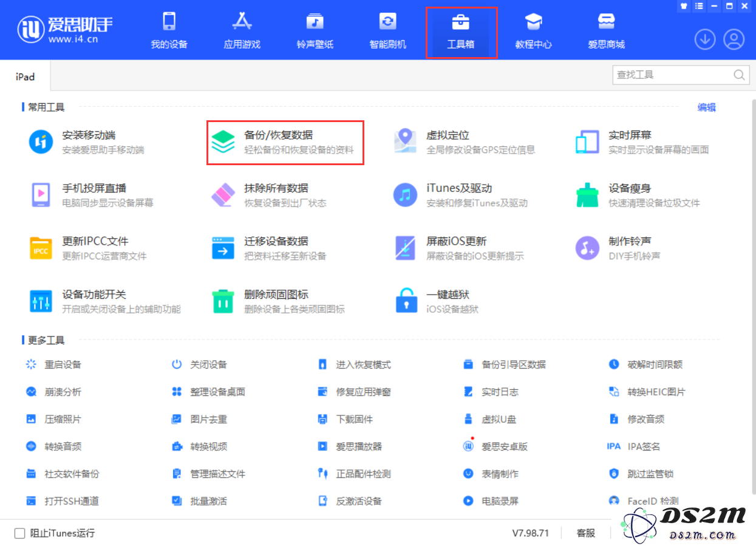Open 备份/恢复数据 green layers icon
The image size is (756, 546).
coord(223,142)
